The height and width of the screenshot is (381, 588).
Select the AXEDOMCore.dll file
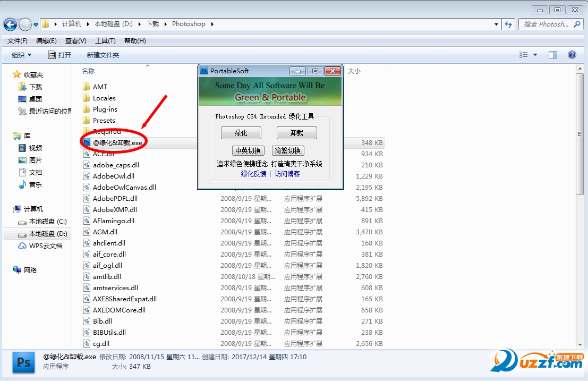[x=114, y=310]
